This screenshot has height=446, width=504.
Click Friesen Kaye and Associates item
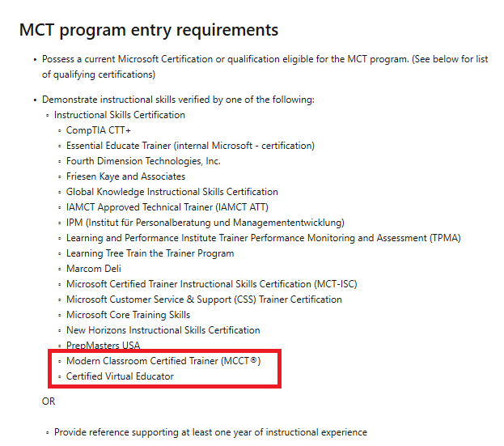[x=125, y=176]
